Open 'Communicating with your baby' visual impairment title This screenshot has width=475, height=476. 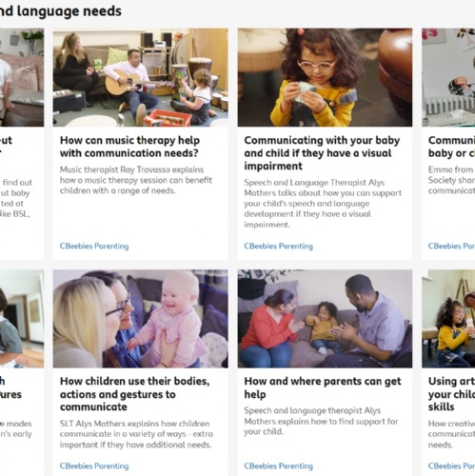pyautogui.click(x=322, y=153)
